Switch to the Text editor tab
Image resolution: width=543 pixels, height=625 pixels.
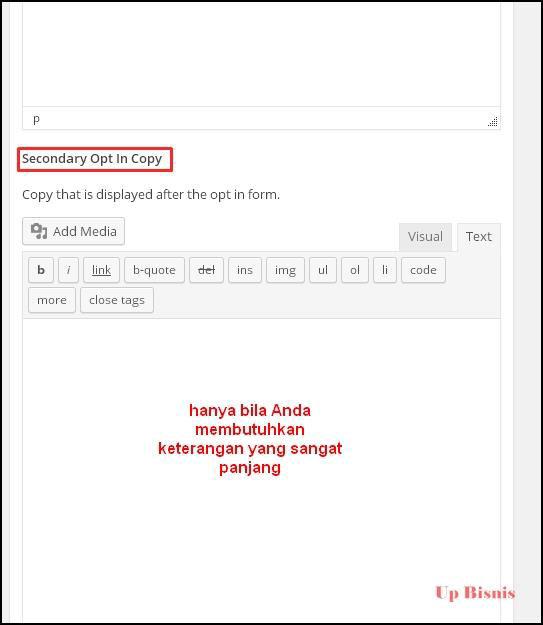478,237
